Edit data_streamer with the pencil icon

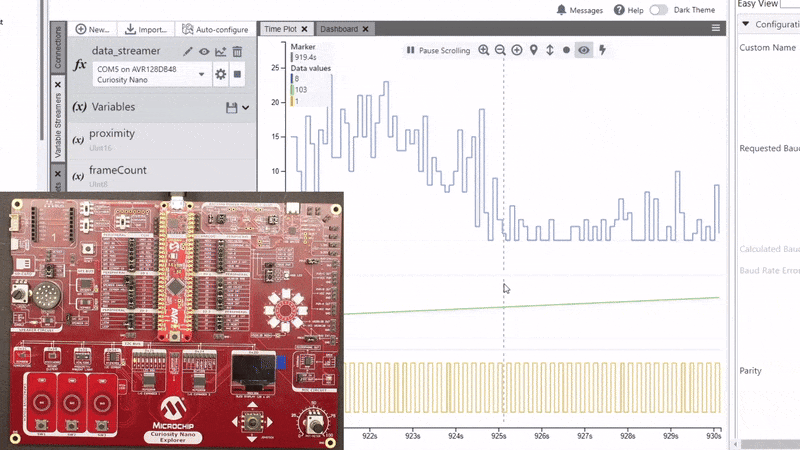pyautogui.click(x=187, y=51)
